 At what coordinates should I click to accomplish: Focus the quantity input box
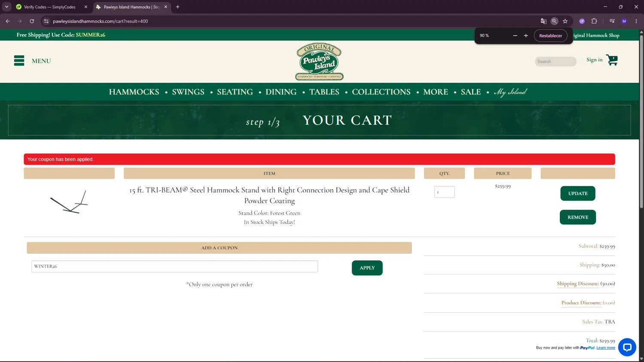(444, 192)
